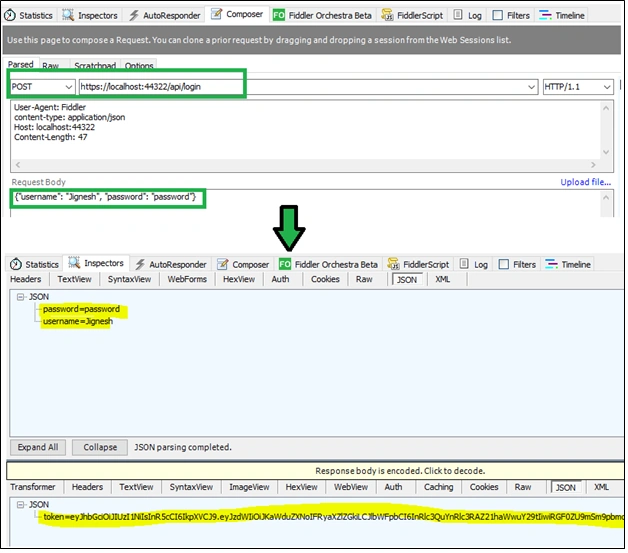Switch to the Parsed composer tab

(21, 64)
